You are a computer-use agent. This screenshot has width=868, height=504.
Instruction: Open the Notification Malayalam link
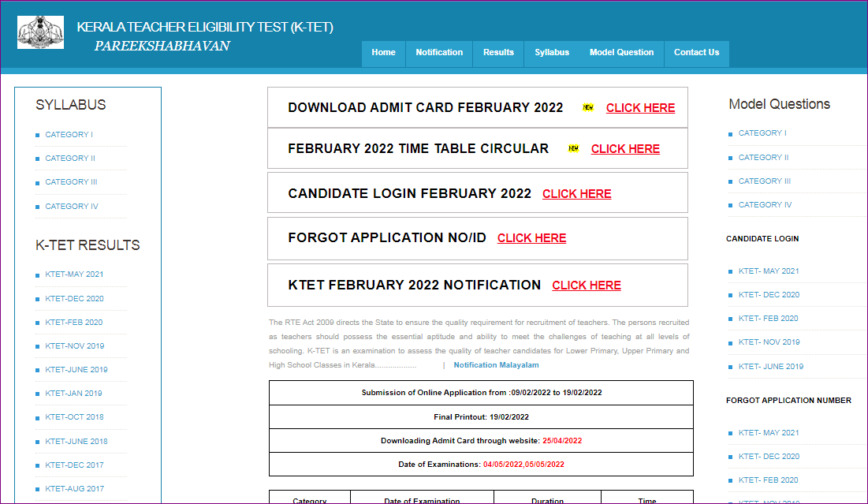(496, 365)
